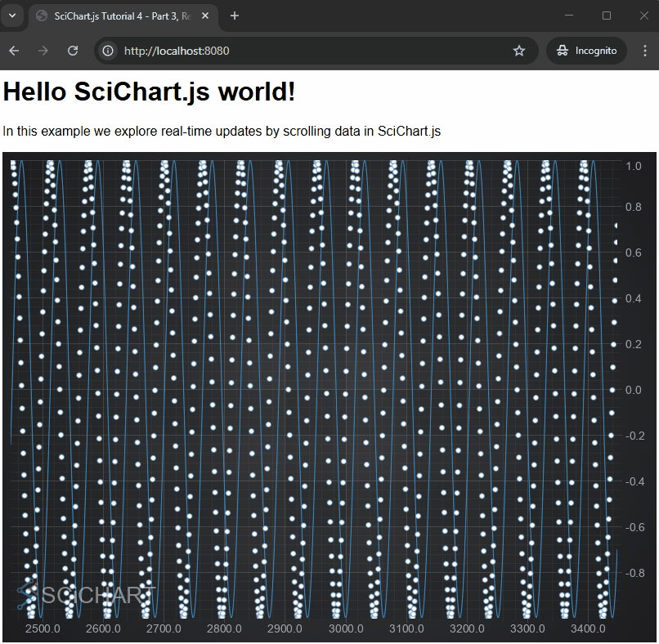Open a new tab with plus icon
659x644 pixels.
coord(235,16)
